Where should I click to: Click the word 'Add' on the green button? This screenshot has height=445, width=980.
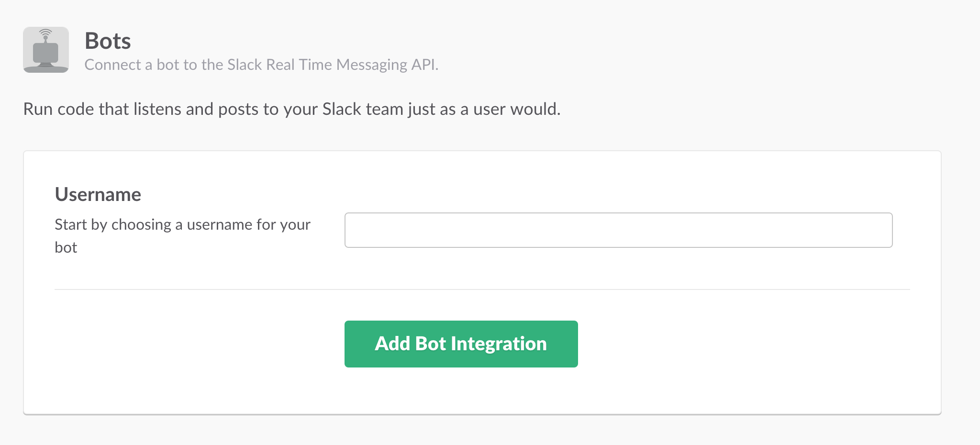(x=392, y=344)
